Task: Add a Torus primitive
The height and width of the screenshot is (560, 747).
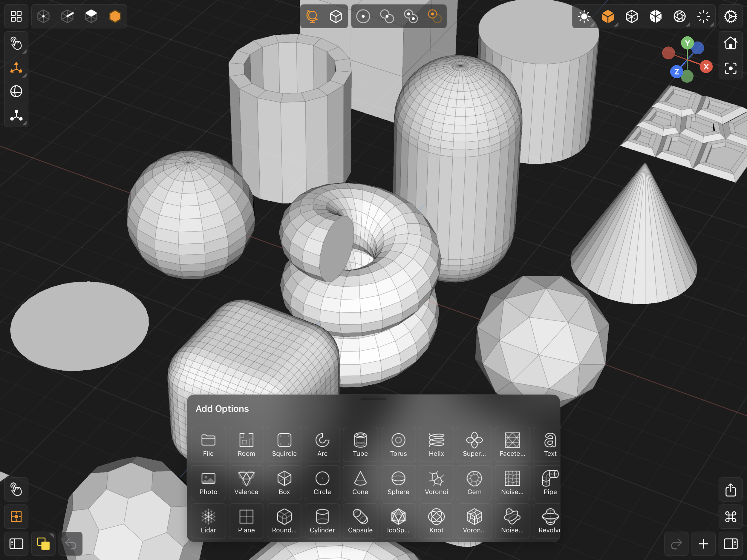Action: pos(398,444)
